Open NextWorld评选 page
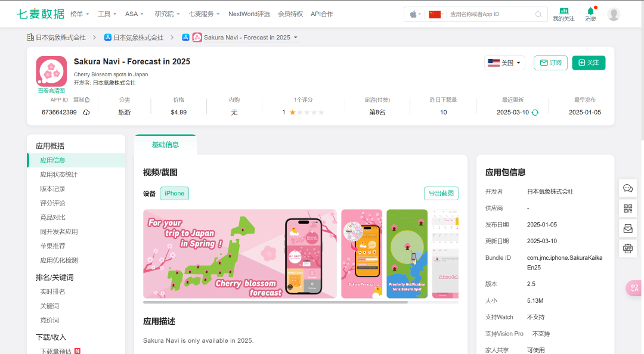Image resolution: width=644 pixels, height=354 pixels. click(x=249, y=14)
